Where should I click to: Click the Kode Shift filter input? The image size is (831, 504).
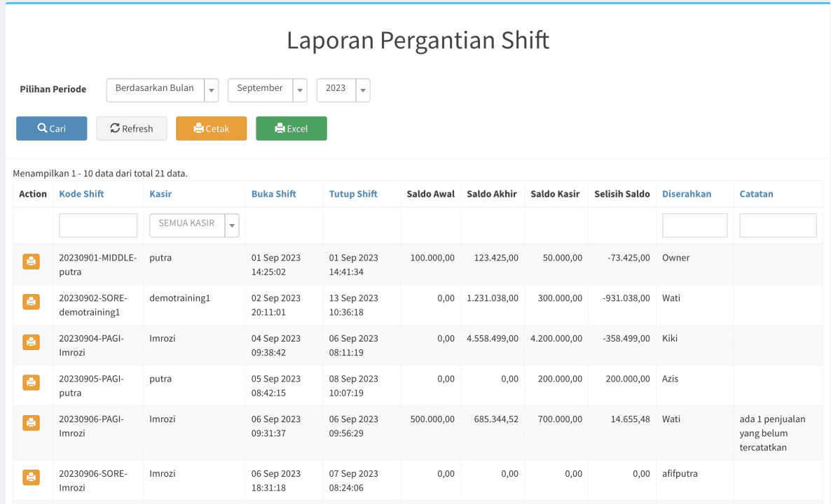click(x=98, y=225)
